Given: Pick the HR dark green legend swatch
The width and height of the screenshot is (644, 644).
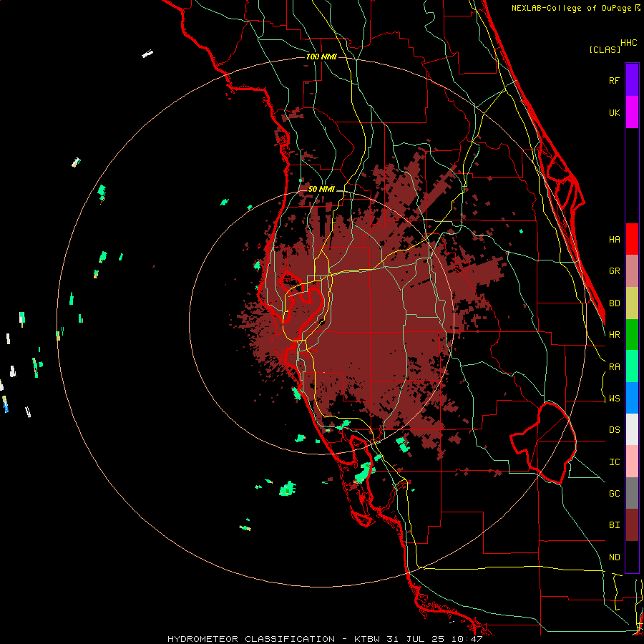Looking at the screenshot, I should (632, 335).
